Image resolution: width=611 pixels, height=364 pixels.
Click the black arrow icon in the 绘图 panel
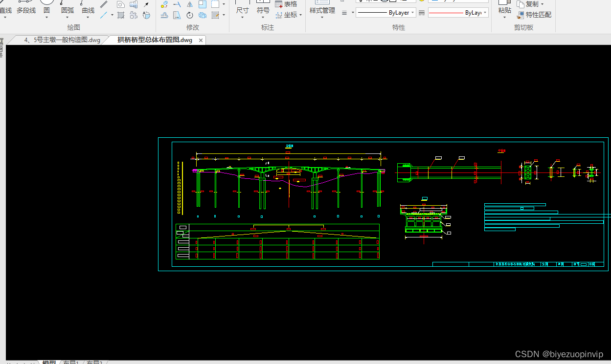pyautogui.click(x=146, y=4)
